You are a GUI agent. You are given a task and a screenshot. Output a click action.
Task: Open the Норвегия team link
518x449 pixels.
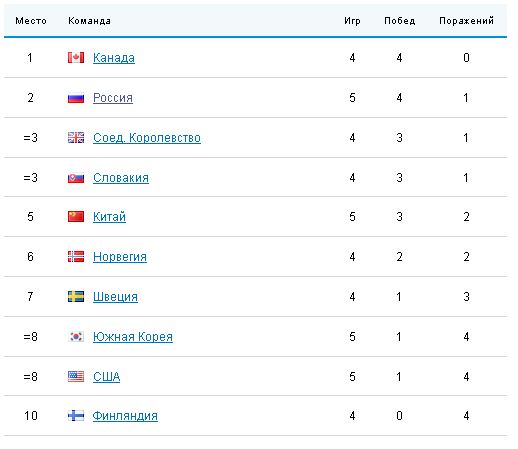coord(120,257)
